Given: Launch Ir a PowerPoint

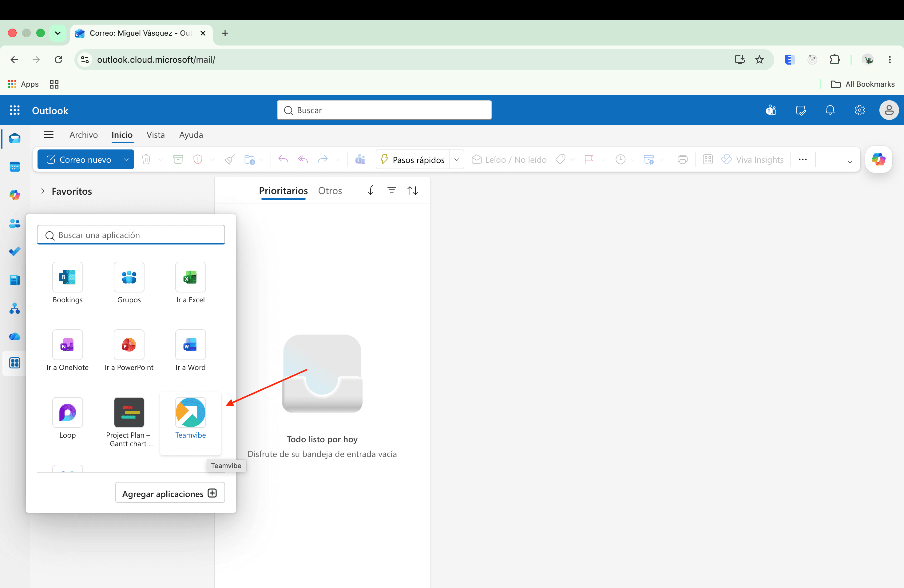Looking at the screenshot, I should (x=129, y=351).
